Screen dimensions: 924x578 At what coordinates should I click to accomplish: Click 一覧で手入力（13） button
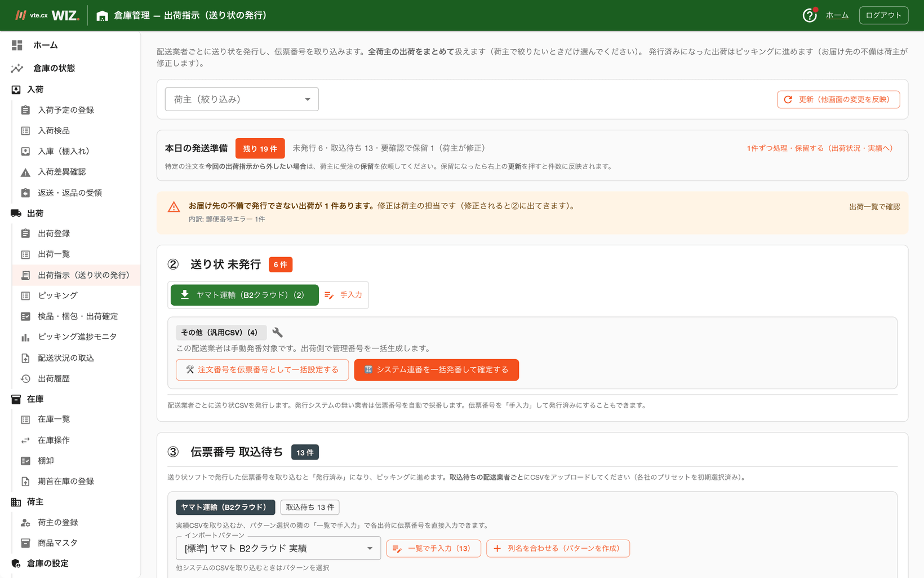pos(433,548)
